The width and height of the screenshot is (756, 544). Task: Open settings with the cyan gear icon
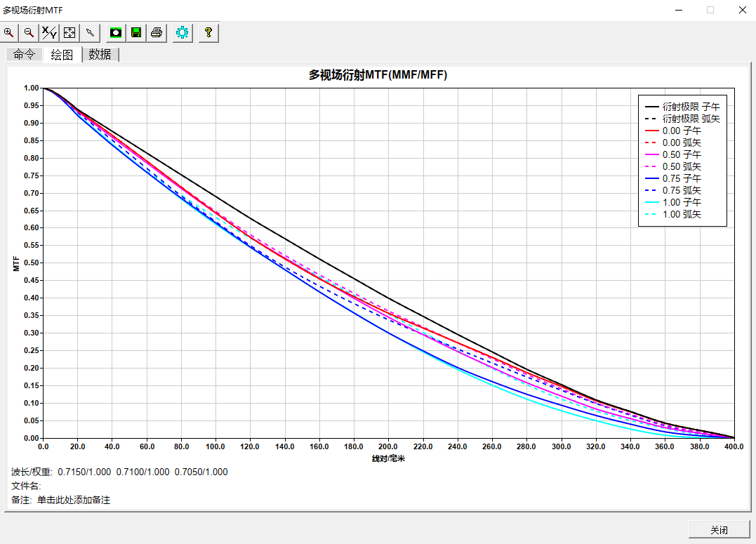click(x=183, y=33)
